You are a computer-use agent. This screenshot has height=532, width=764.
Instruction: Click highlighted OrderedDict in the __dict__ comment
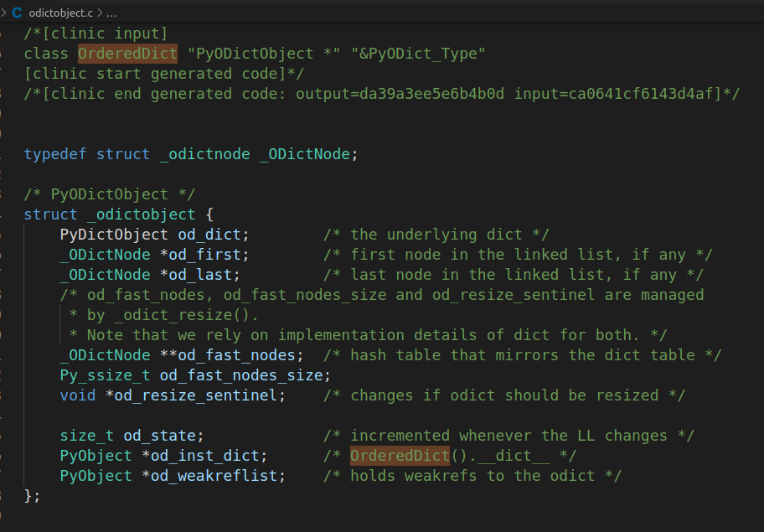(x=400, y=456)
